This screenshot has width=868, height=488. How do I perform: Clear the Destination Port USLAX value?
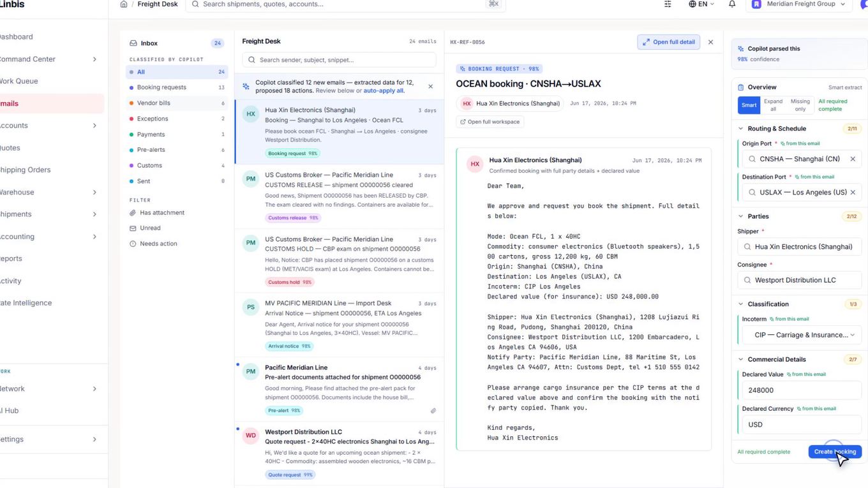853,192
